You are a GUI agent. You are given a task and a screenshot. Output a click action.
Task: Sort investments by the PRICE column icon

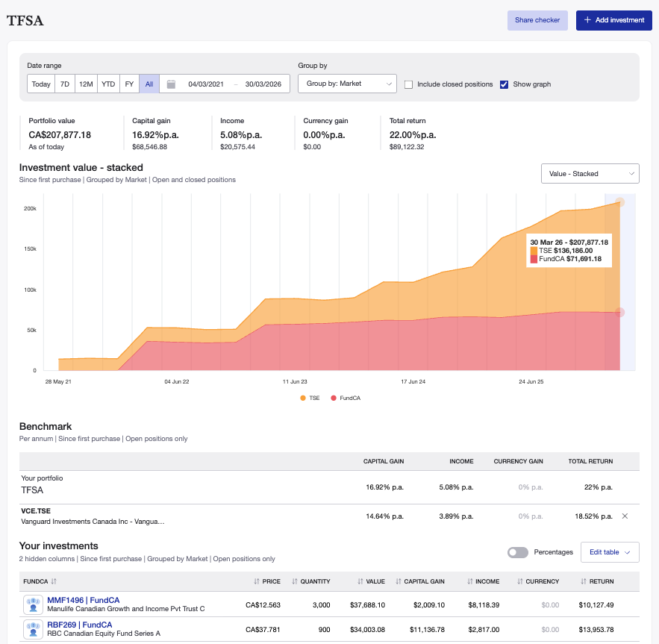point(256,581)
